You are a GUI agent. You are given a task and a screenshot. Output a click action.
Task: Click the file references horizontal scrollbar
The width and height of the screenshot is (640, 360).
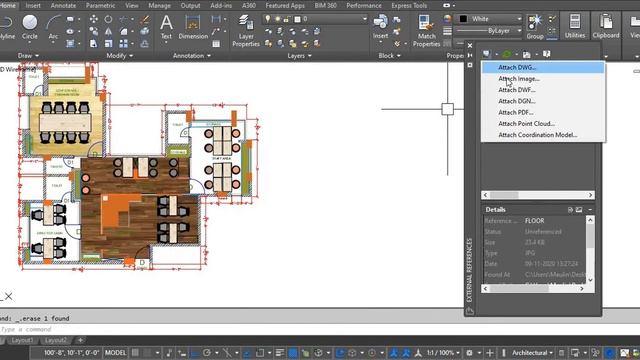[x=538, y=195]
